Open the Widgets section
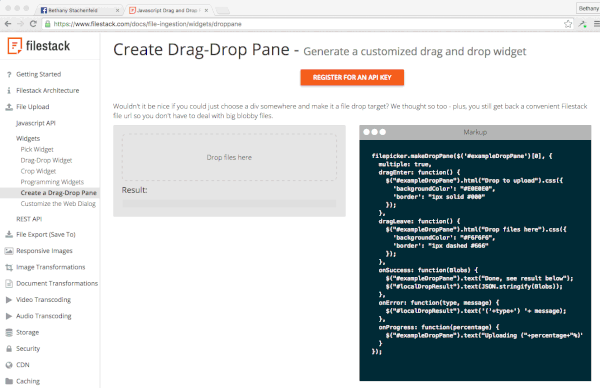 28,139
